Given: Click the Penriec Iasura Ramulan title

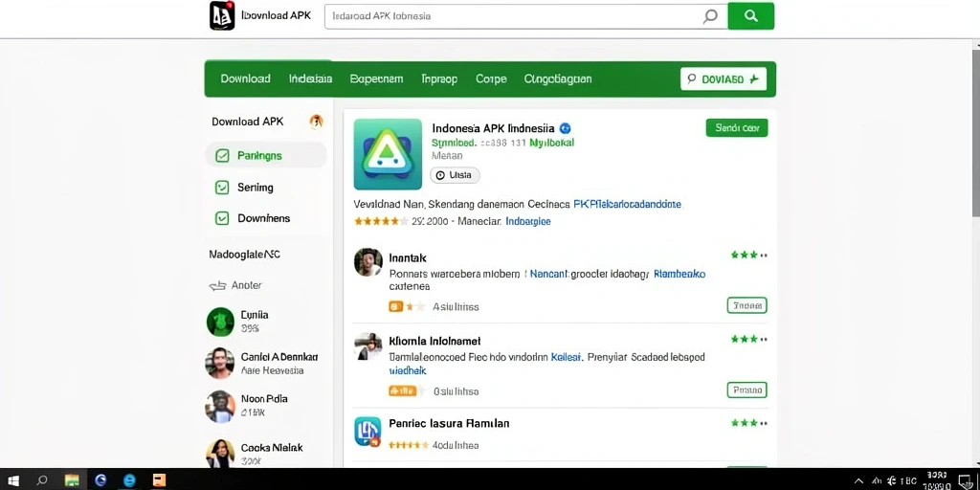Looking at the screenshot, I should click(x=449, y=423).
